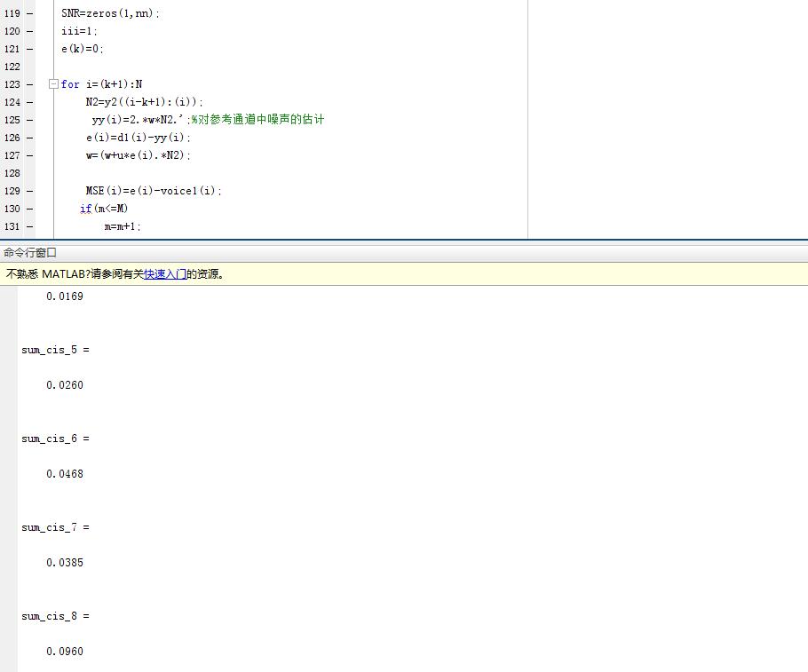Click the value 0.0960
This screenshot has width=808, height=672.
[x=65, y=652]
